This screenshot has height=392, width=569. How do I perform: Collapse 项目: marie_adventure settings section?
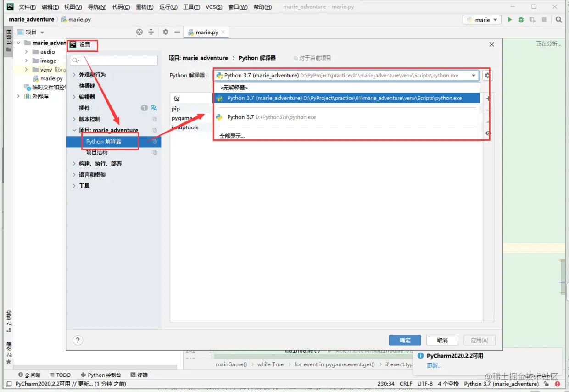tap(74, 130)
